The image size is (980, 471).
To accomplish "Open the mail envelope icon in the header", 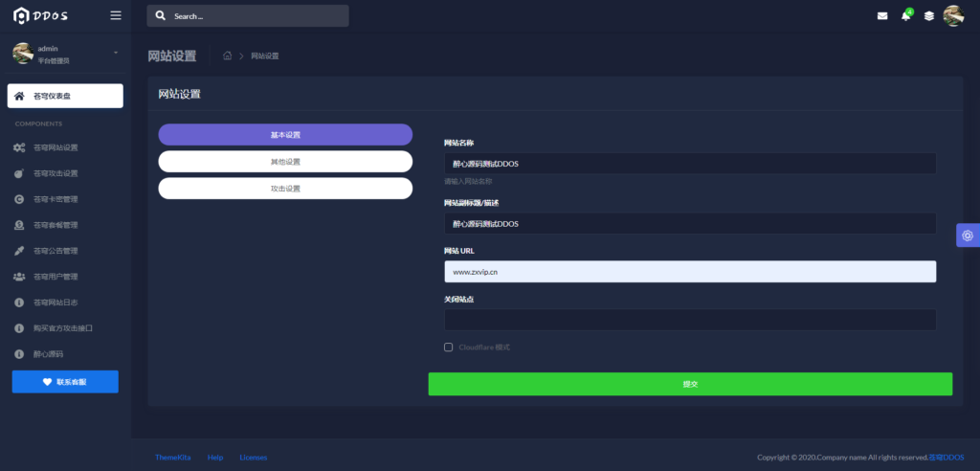I will [x=882, y=16].
